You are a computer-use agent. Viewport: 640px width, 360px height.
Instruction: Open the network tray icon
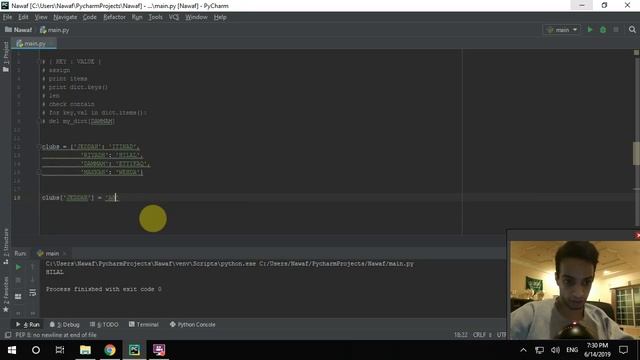(540, 350)
